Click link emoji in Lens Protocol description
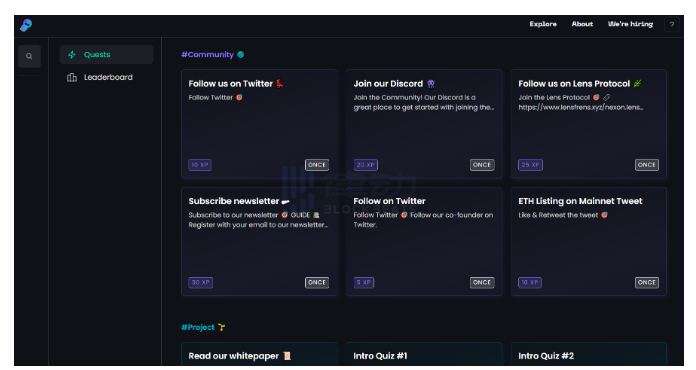This screenshot has width=696, height=370. 606,97
